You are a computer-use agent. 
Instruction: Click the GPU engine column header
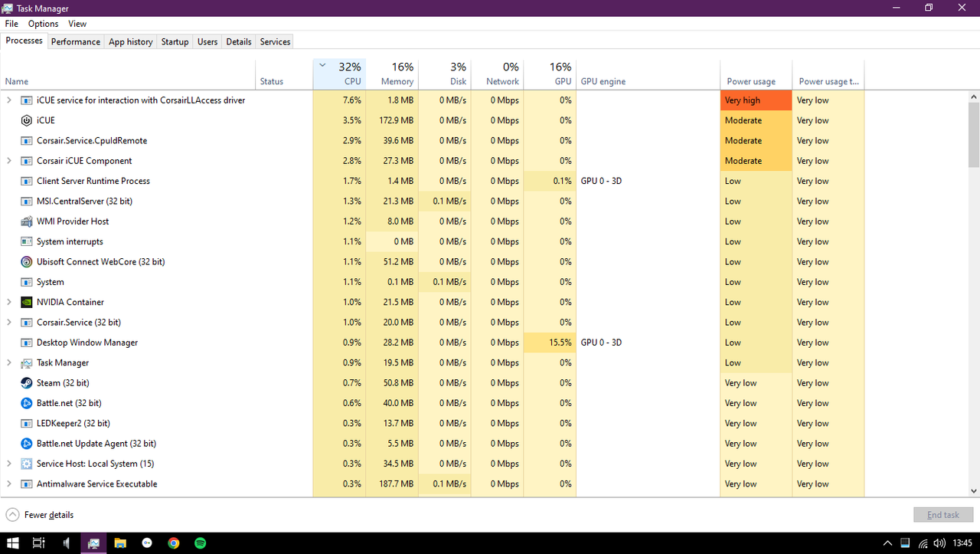click(x=648, y=74)
